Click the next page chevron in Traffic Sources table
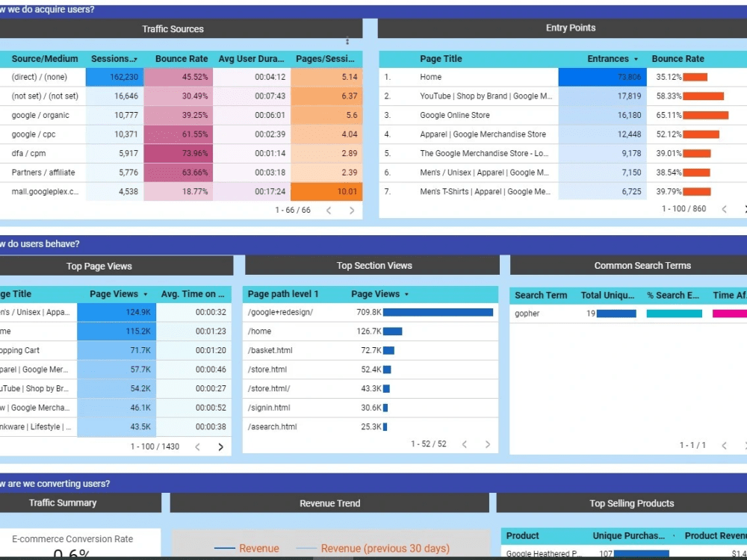 point(352,211)
